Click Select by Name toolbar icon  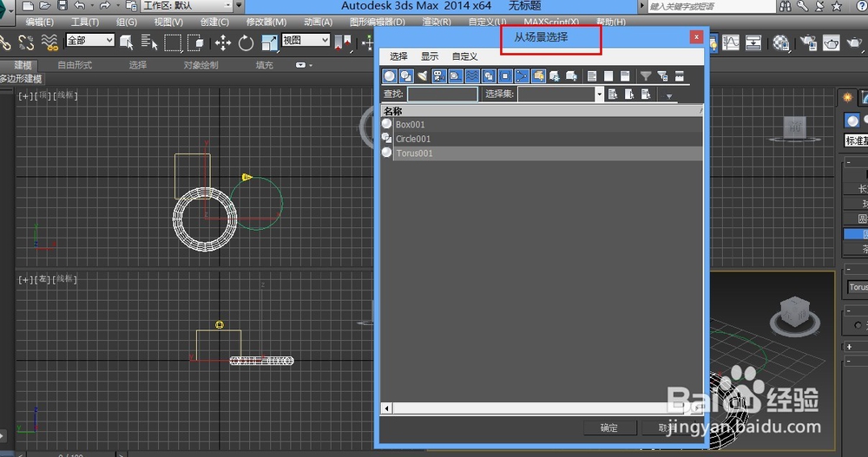[149, 42]
